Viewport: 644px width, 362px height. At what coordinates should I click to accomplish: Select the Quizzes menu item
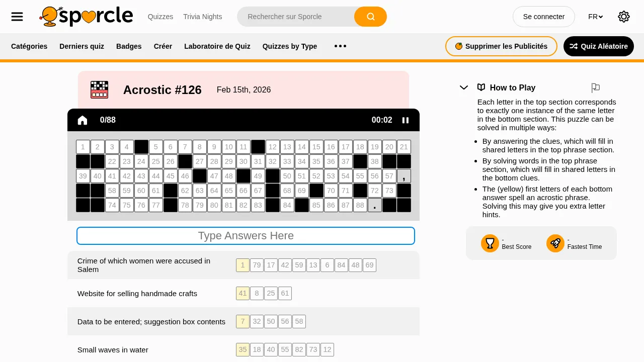pyautogui.click(x=160, y=16)
